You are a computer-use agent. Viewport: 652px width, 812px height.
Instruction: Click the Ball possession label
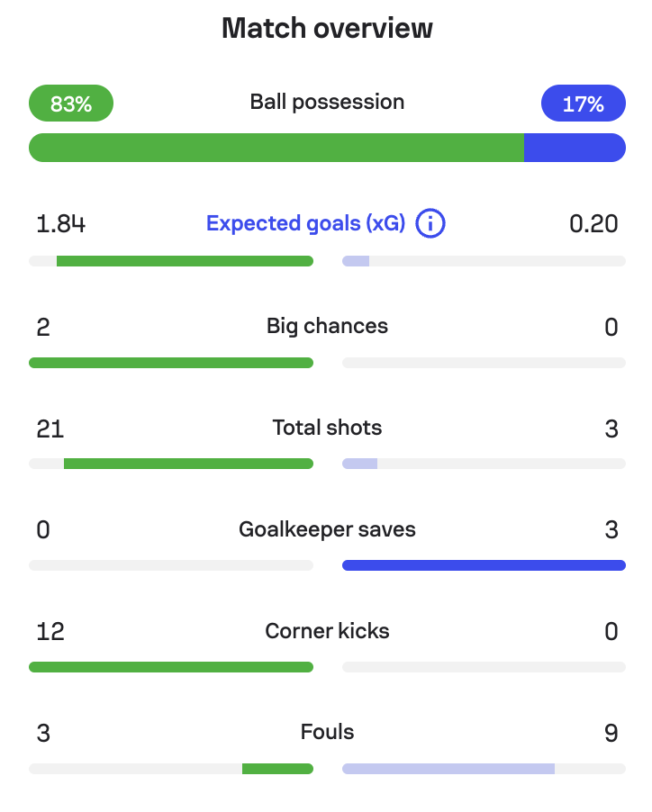click(327, 102)
